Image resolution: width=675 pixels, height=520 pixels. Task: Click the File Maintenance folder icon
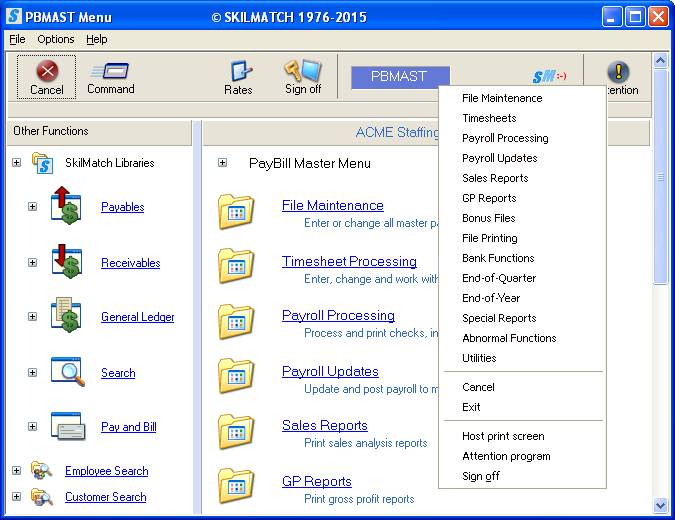pos(236,211)
